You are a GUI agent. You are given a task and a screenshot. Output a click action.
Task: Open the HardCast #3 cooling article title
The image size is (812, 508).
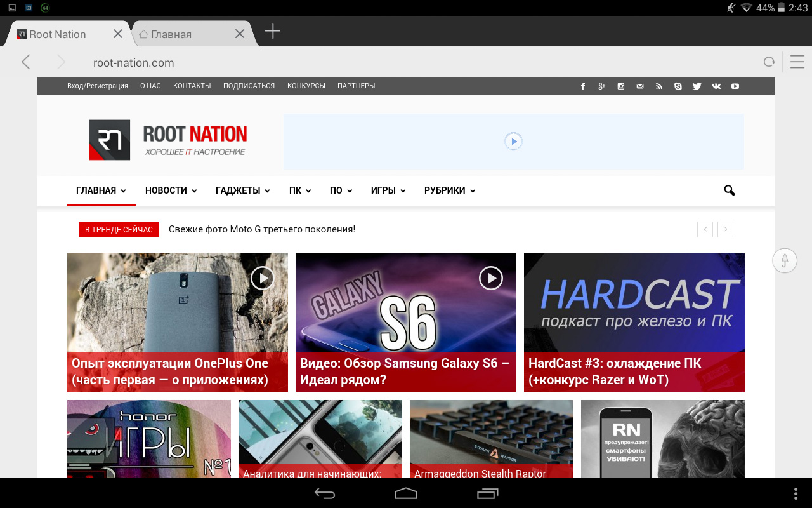(615, 372)
